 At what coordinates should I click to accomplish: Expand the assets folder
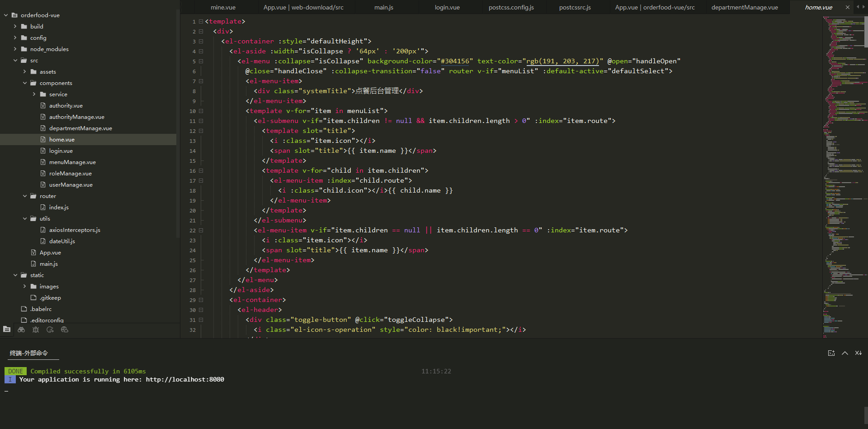point(25,72)
